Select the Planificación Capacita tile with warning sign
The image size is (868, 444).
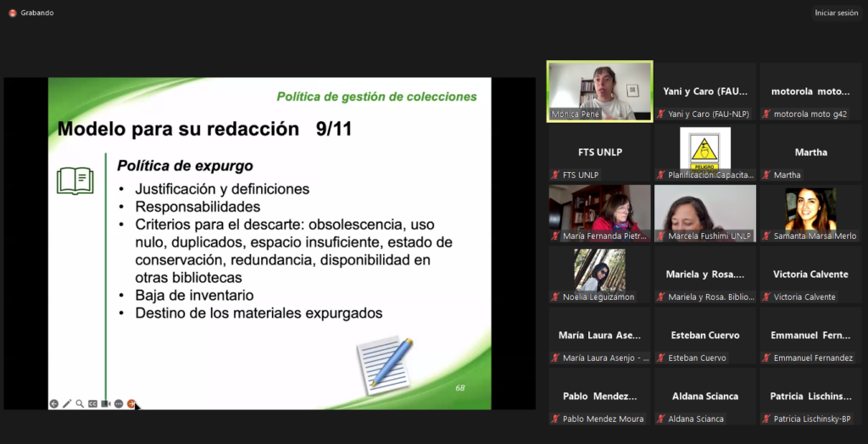click(x=704, y=153)
